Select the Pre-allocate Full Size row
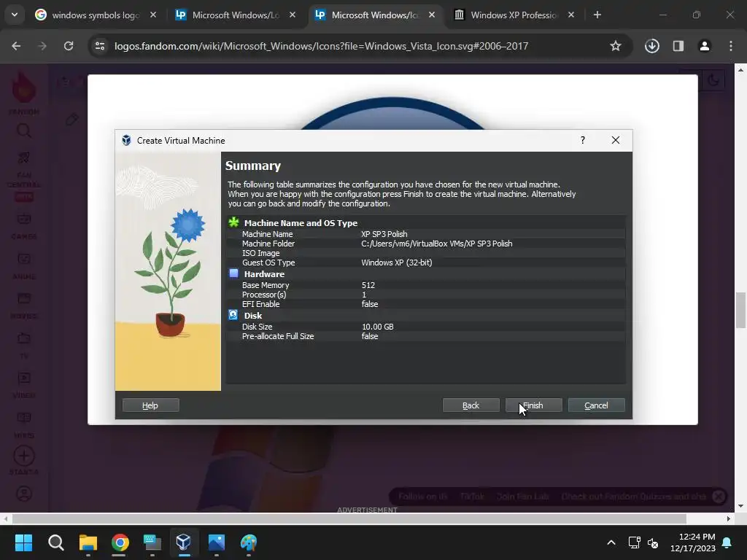Screen dimensions: 747x560 click(425, 336)
